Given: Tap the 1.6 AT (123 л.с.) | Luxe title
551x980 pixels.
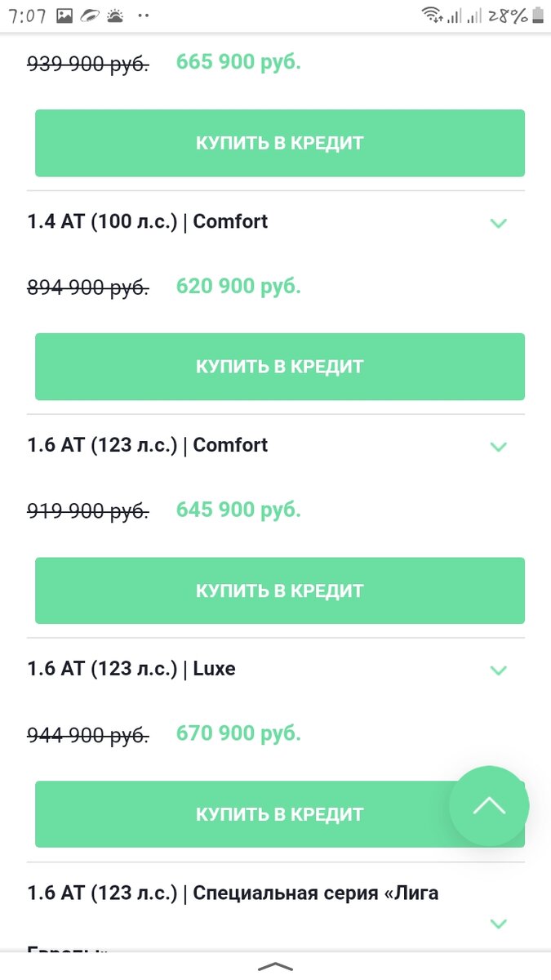Looking at the screenshot, I should click(x=131, y=669).
